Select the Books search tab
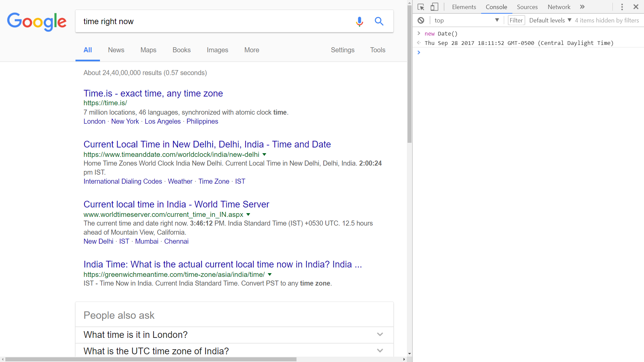644x362 pixels. point(181,50)
